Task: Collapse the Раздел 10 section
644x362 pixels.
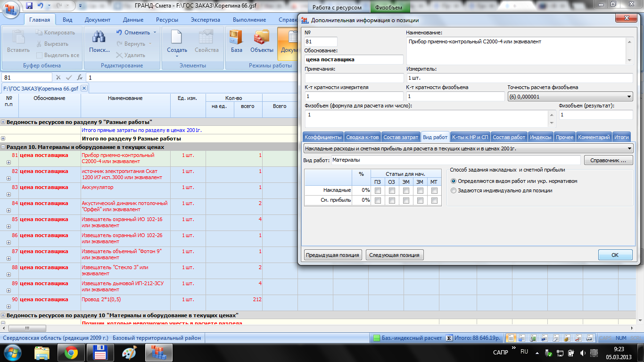Action: (3, 147)
